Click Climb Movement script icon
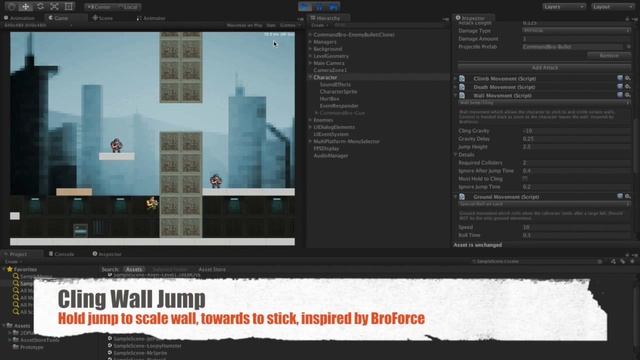The image size is (640, 360). (462, 78)
